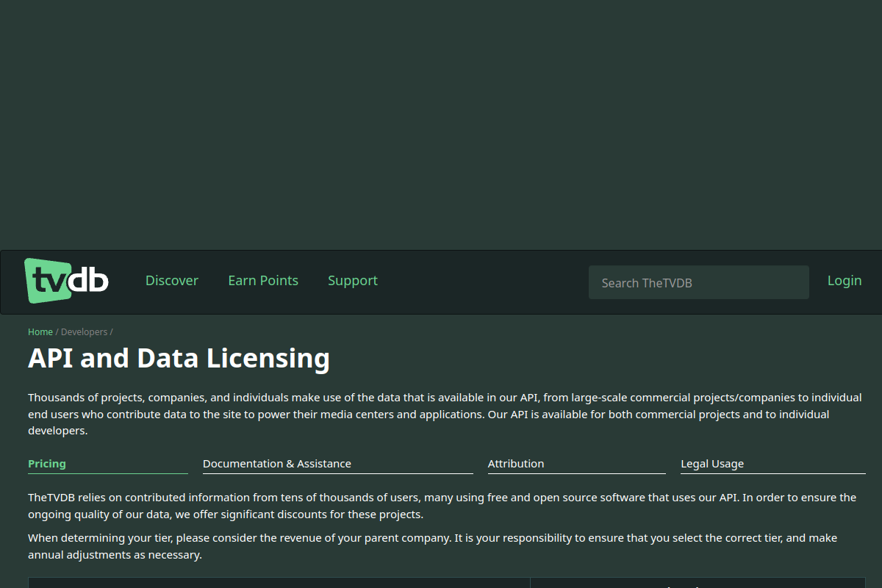This screenshot has width=882, height=588.
Task: Open the Earn Points menu
Action: [263, 281]
